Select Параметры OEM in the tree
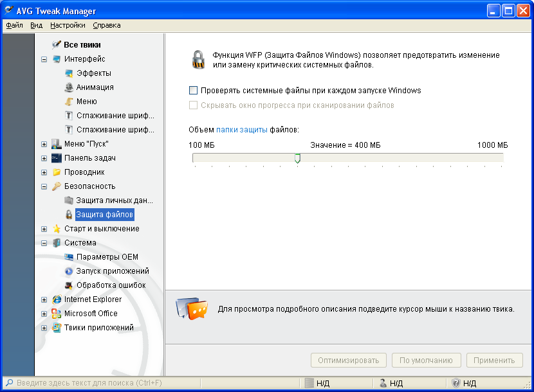This screenshot has height=392, width=534. (x=107, y=257)
